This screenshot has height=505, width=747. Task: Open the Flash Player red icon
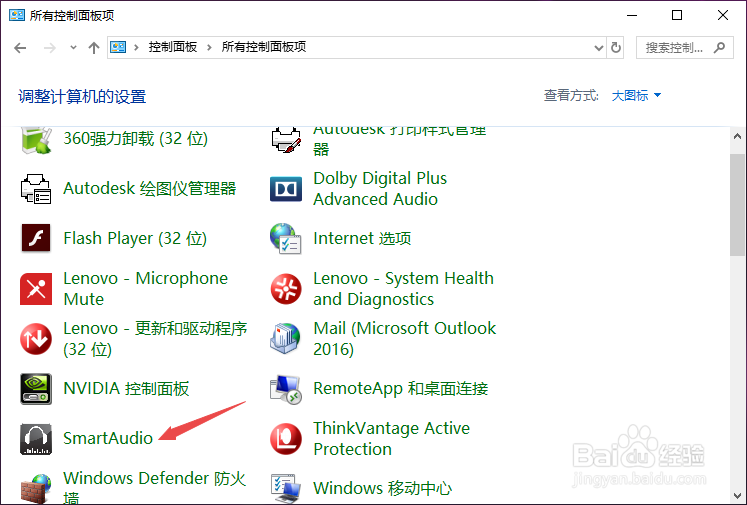tap(36, 238)
